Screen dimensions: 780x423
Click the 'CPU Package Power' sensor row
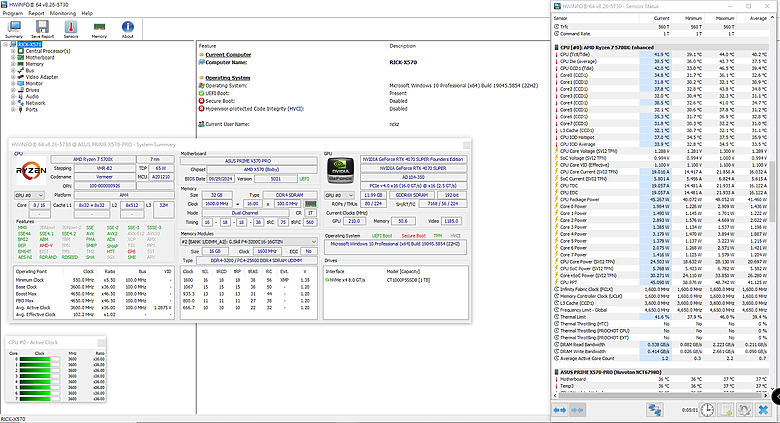[661, 200]
